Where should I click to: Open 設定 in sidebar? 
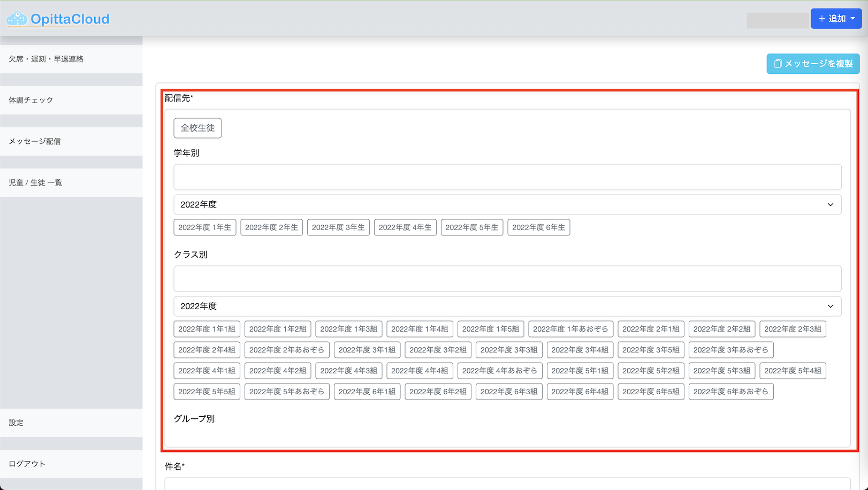(x=71, y=423)
